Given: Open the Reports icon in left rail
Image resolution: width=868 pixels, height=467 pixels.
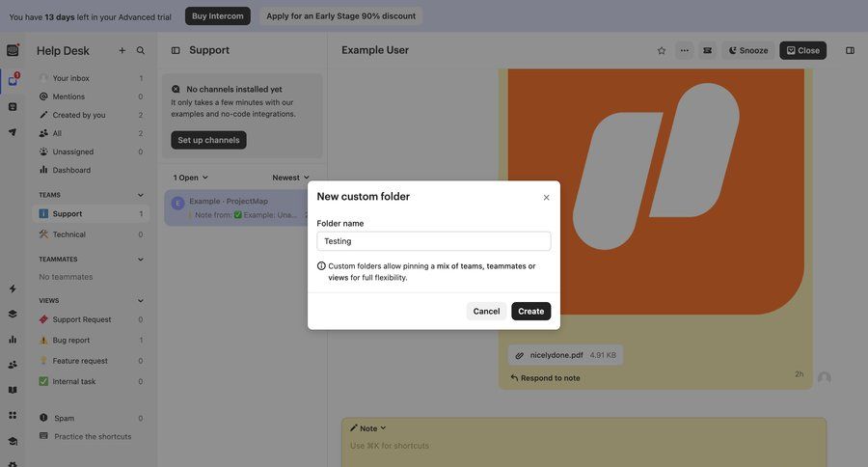Looking at the screenshot, I should [x=13, y=339].
